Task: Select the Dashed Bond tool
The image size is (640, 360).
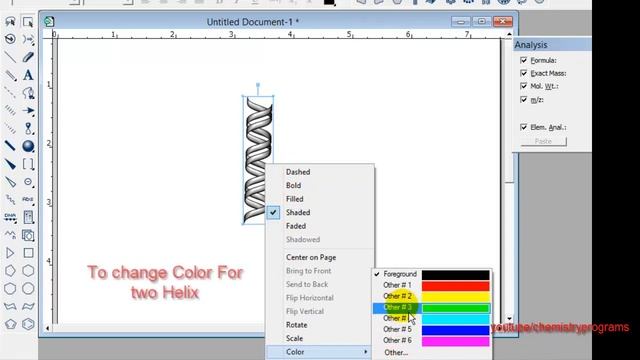Action: (10, 93)
